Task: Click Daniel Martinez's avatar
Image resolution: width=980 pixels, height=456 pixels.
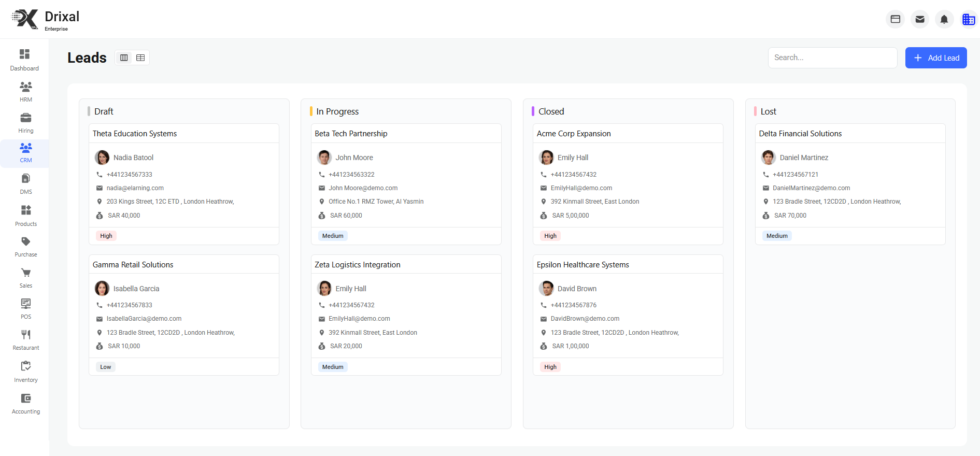Action: pos(768,158)
